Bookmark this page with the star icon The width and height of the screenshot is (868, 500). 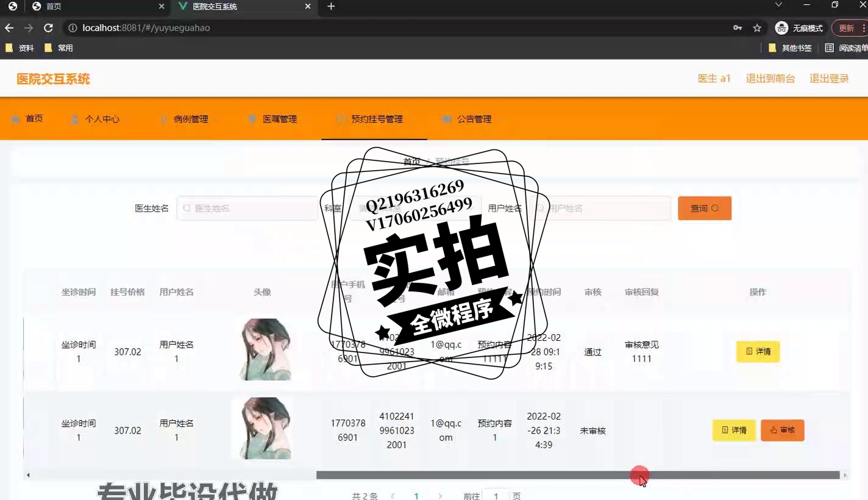tap(757, 28)
